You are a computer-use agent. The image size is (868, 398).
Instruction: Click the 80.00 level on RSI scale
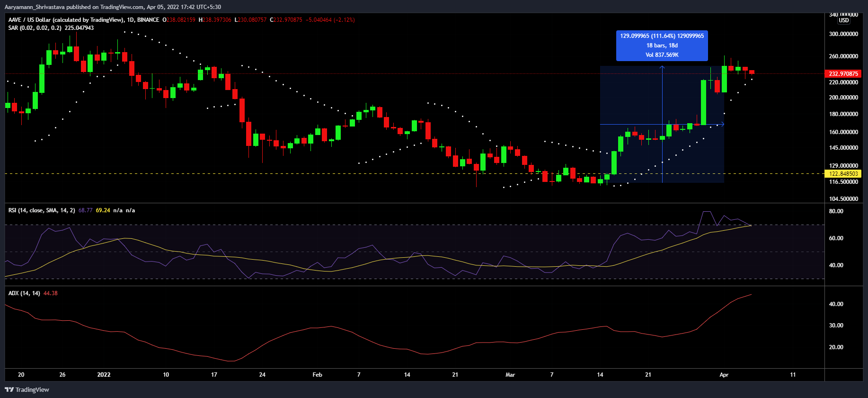[x=836, y=211]
